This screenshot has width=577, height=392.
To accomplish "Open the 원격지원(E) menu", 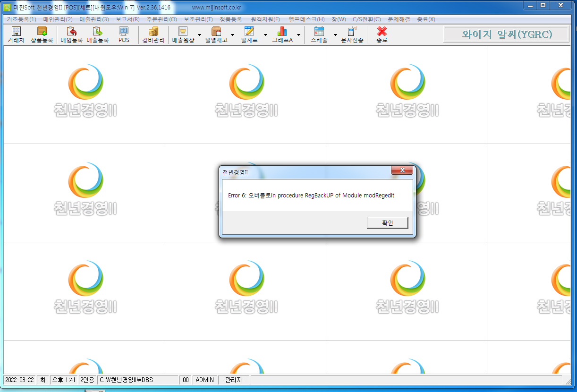I will click(265, 19).
